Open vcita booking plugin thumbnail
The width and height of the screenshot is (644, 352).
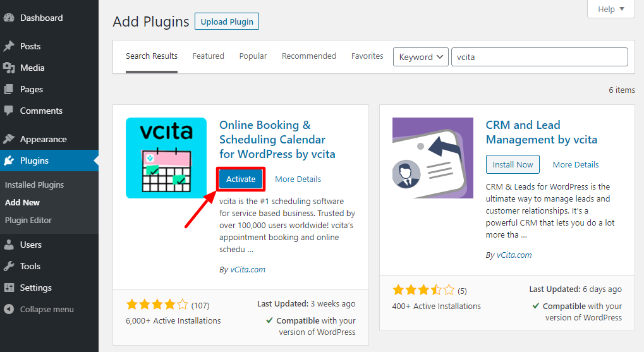(x=166, y=158)
